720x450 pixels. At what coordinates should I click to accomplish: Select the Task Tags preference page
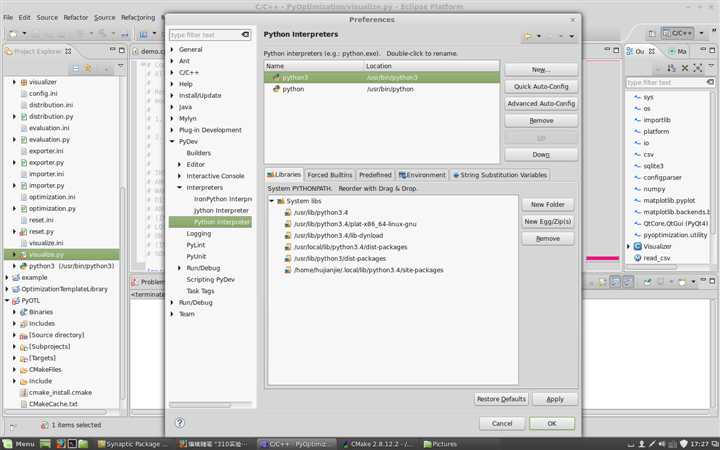[200, 291]
